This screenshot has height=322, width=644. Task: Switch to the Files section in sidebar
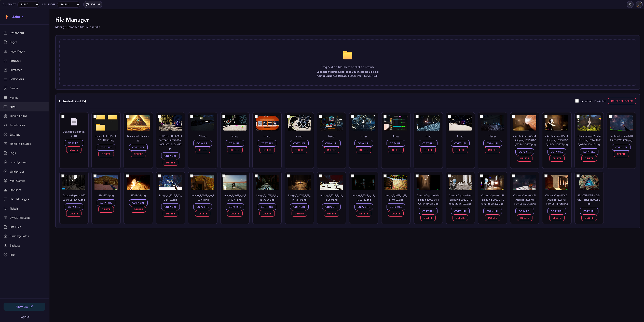pyautogui.click(x=12, y=107)
